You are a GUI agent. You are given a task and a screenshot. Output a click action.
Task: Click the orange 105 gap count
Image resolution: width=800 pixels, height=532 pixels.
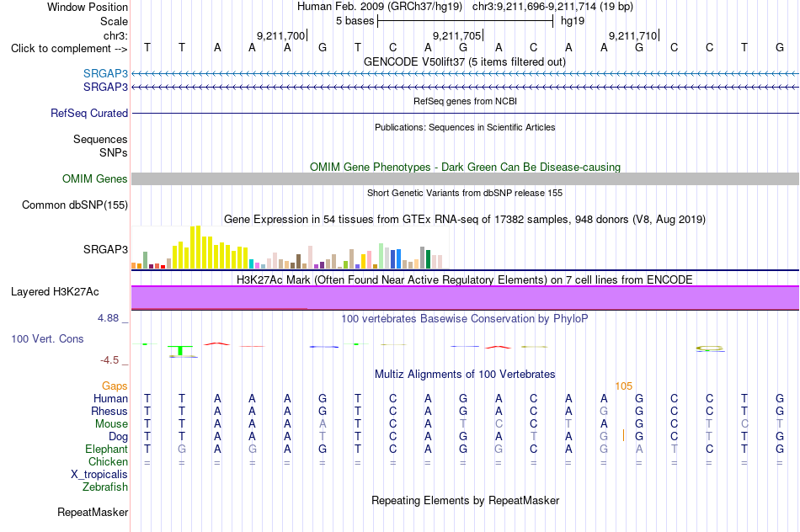[x=623, y=386]
